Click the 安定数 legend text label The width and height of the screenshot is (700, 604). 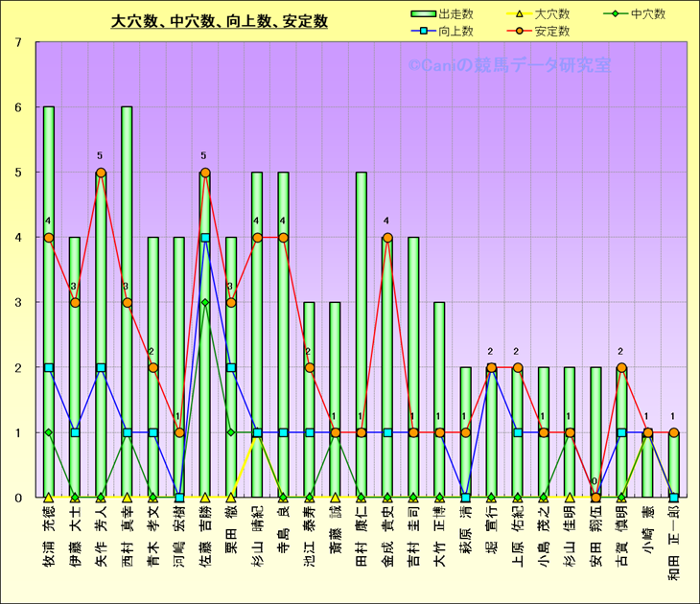(552, 31)
